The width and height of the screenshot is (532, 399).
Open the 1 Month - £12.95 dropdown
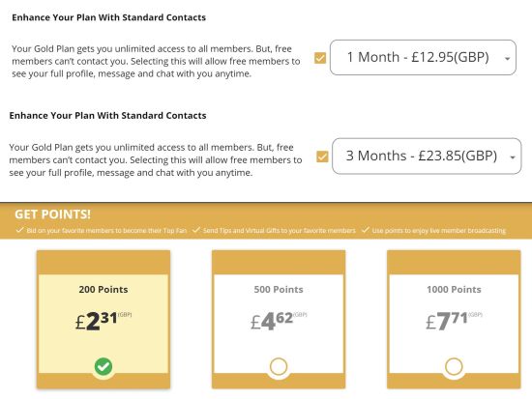pyautogui.click(x=423, y=57)
